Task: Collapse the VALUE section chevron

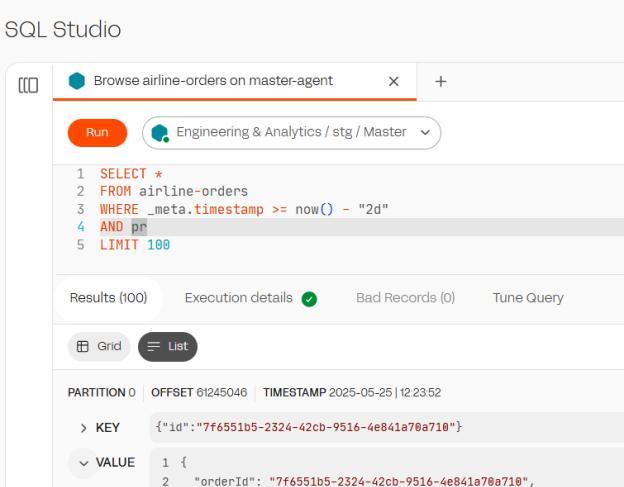Action: 83,463
